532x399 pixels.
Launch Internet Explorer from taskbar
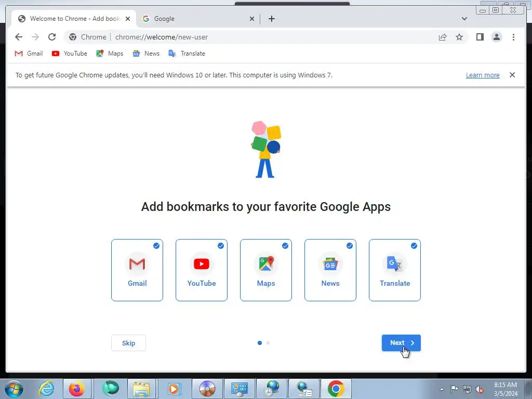46,389
